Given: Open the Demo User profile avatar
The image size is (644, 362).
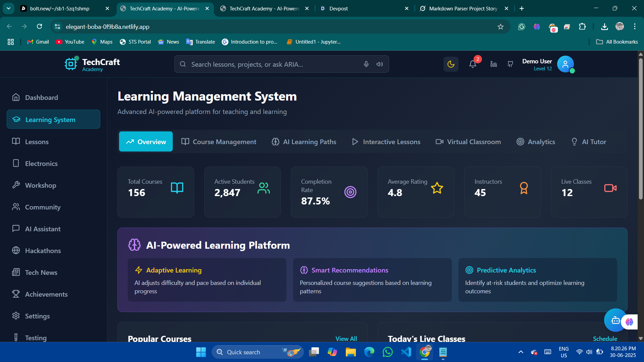Looking at the screenshot, I should tap(565, 64).
